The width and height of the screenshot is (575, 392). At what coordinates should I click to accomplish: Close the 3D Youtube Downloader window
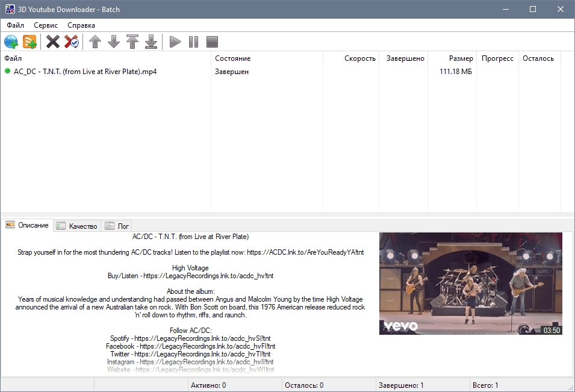pyautogui.click(x=561, y=9)
